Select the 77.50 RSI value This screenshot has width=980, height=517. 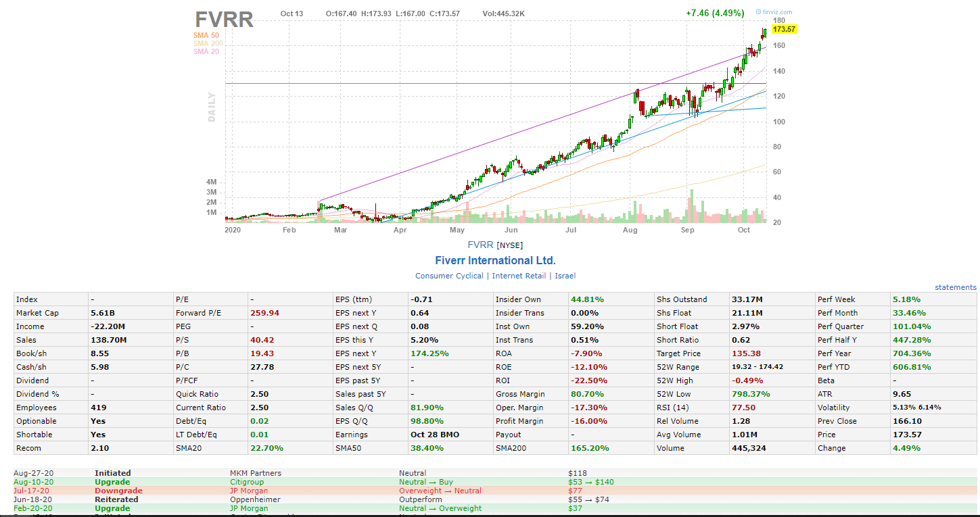click(743, 408)
